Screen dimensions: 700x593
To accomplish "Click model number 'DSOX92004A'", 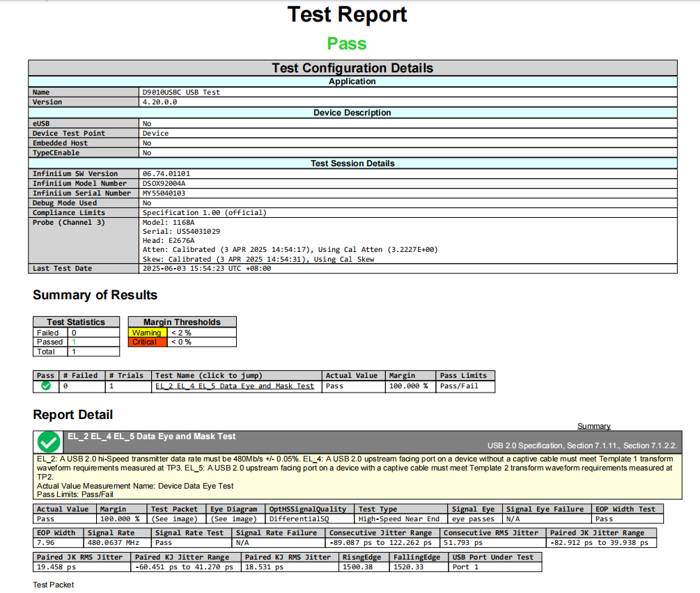I will [164, 184].
